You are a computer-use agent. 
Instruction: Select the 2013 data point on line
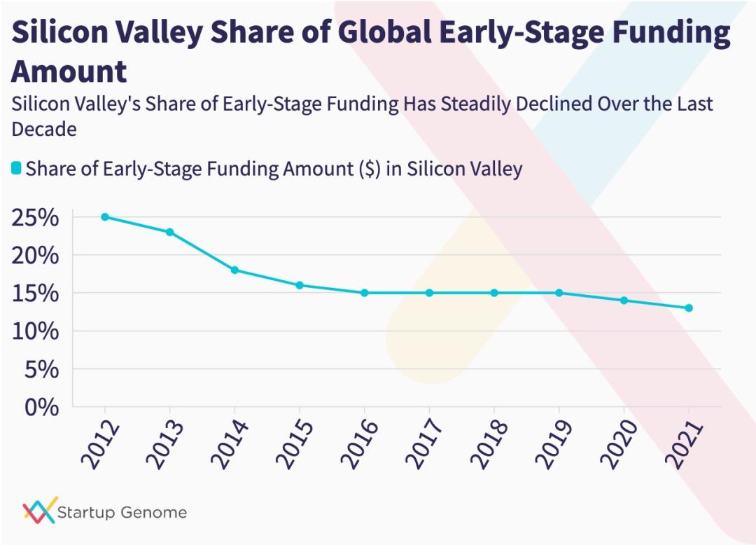pyautogui.click(x=169, y=232)
